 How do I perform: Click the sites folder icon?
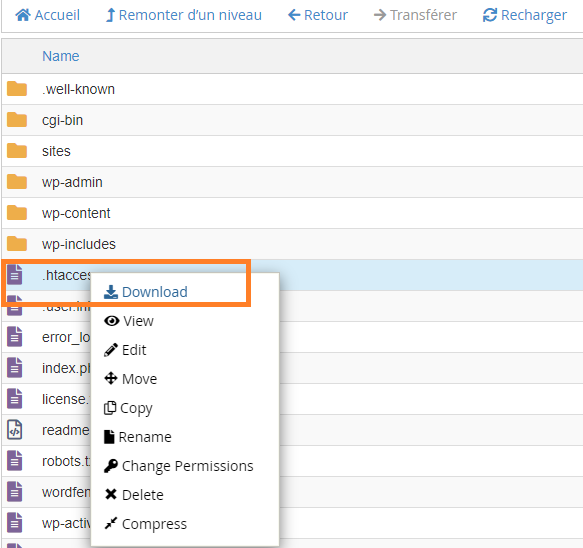pyautogui.click(x=17, y=151)
